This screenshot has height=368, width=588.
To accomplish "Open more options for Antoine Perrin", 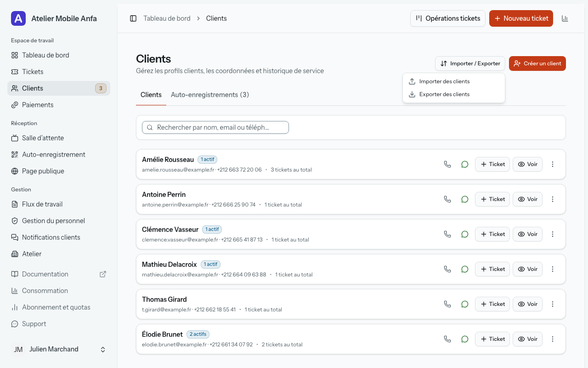I will pos(553,199).
